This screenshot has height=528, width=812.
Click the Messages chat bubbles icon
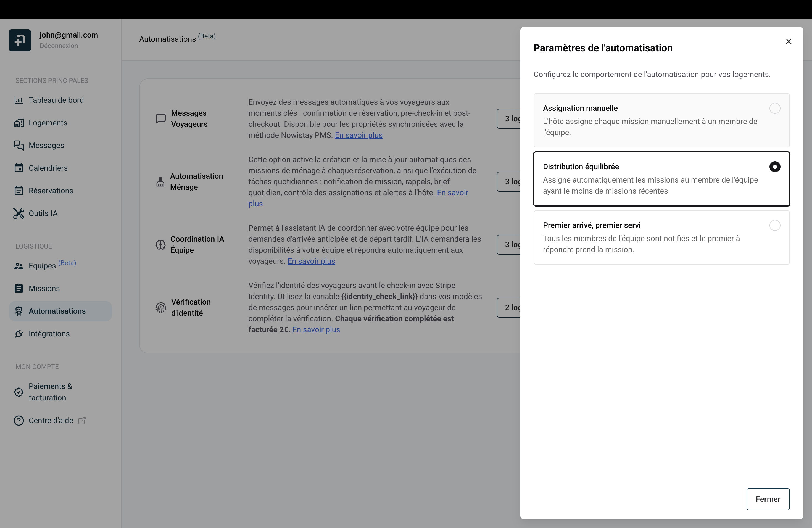coord(19,145)
